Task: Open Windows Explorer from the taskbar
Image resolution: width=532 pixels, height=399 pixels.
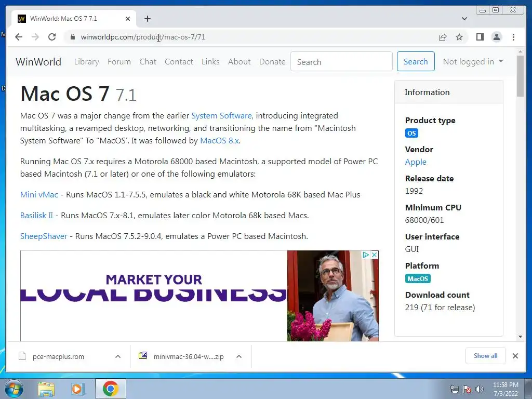Action: coord(46,389)
